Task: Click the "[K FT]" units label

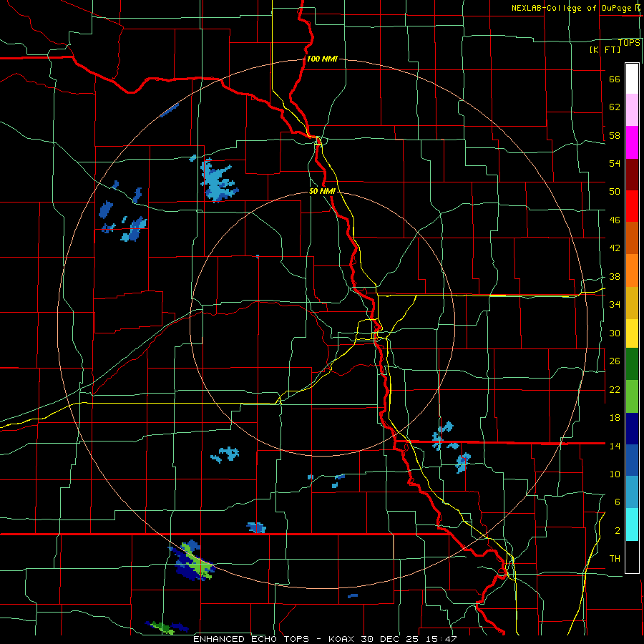Action: point(605,50)
